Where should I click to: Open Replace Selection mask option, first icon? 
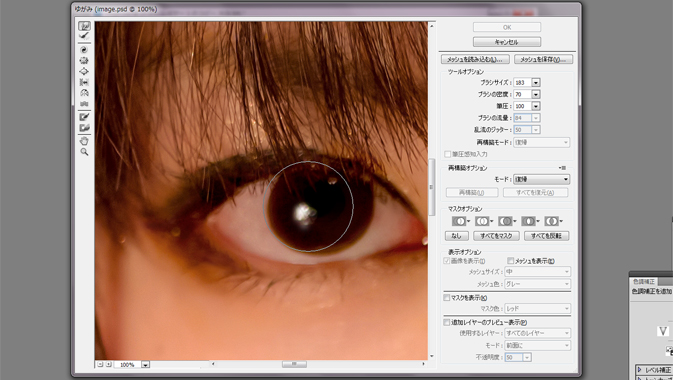tap(461, 221)
